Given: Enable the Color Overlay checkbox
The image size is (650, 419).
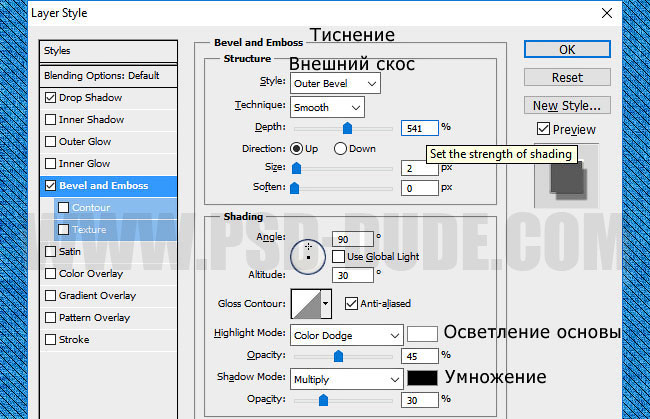Looking at the screenshot, I should [50, 273].
